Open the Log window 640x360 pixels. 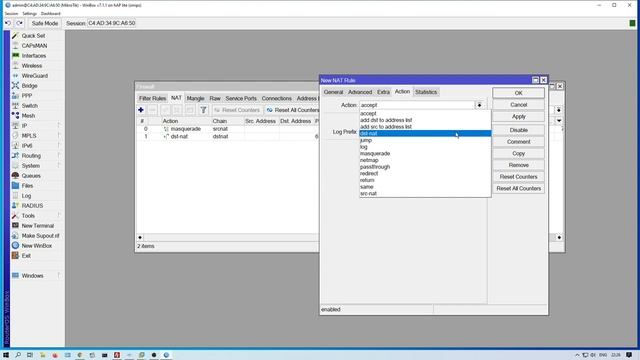tap(26, 196)
